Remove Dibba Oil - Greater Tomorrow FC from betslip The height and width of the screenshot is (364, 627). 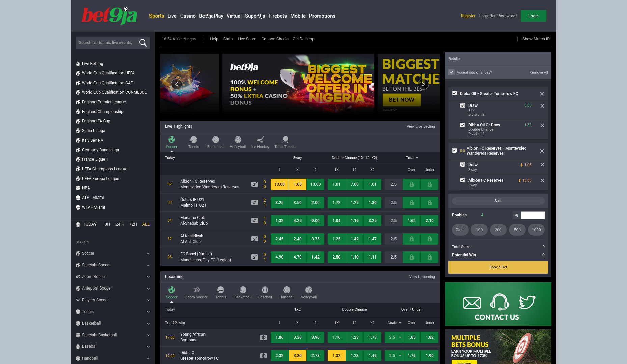point(542,94)
